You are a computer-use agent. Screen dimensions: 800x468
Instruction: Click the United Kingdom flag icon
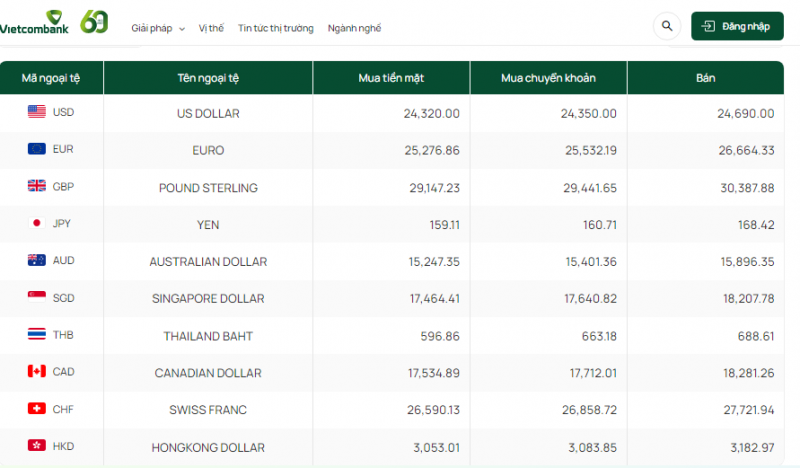[x=37, y=186]
